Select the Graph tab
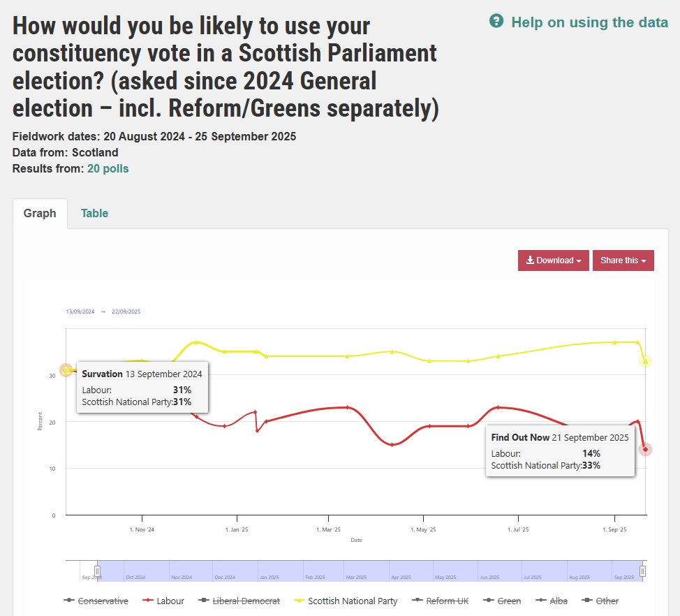 (40, 214)
